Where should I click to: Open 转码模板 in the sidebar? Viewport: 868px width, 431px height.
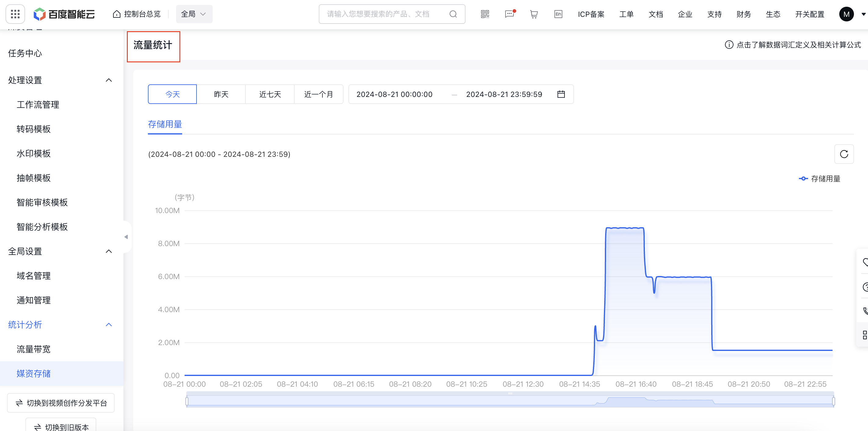33,129
